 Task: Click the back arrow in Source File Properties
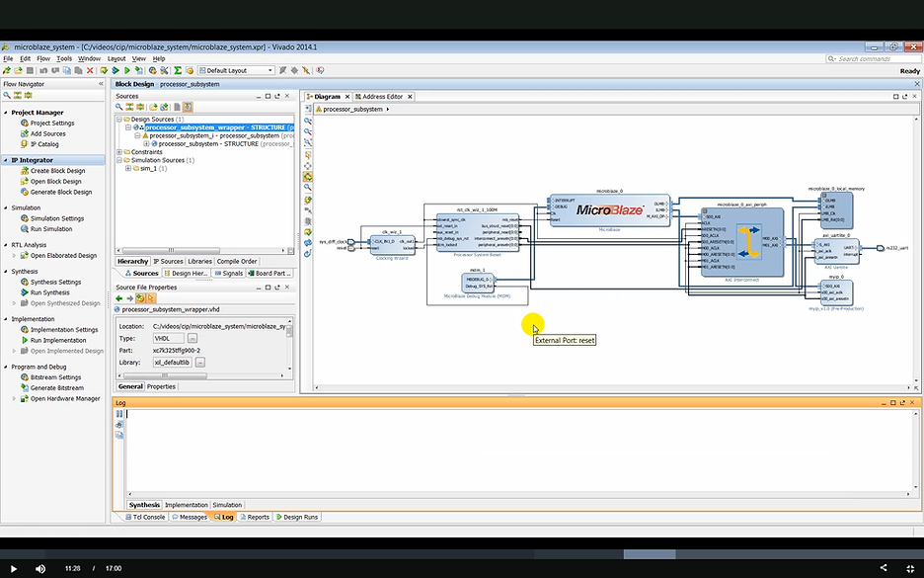pos(119,297)
